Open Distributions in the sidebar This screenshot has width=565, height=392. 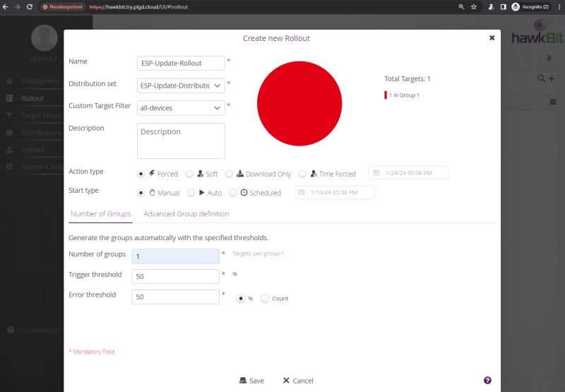tap(42, 133)
